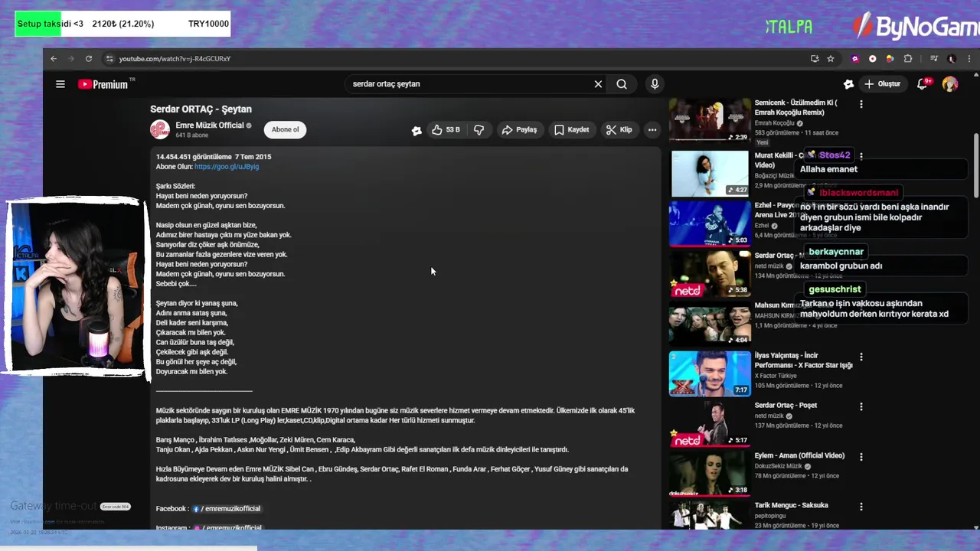Image resolution: width=980 pixels, height=551 pixels.
Task: Open Semicenk Üzülmedim Ki remix thumbnail
Action: pos(710,119)
